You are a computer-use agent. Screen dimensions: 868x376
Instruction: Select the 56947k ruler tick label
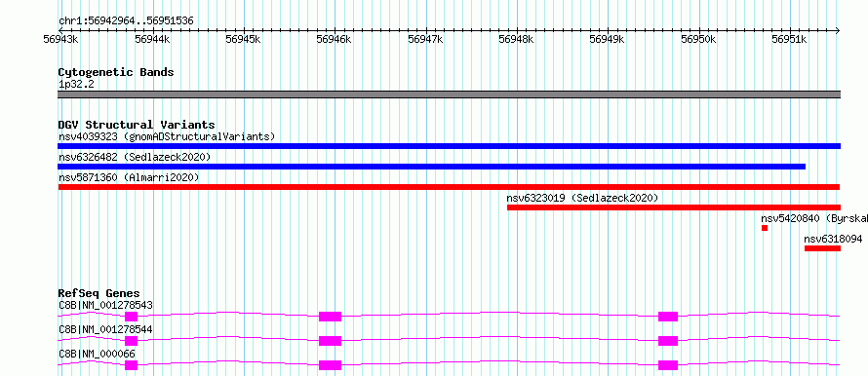[425, 39]
